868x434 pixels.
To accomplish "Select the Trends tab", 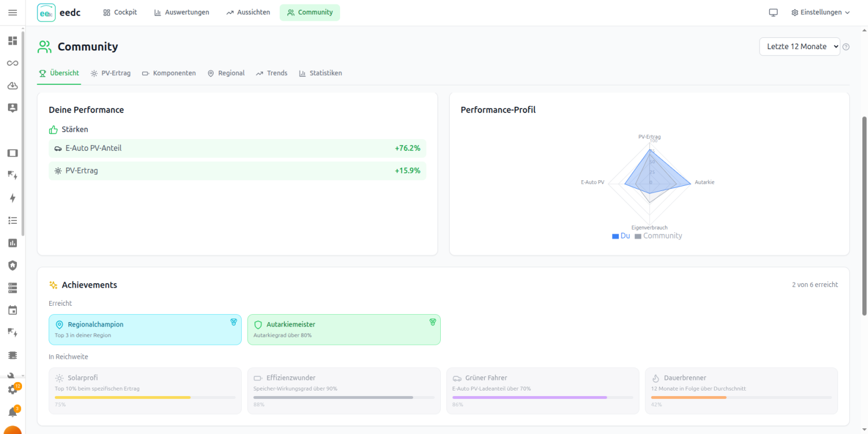I will coord(271,73).
